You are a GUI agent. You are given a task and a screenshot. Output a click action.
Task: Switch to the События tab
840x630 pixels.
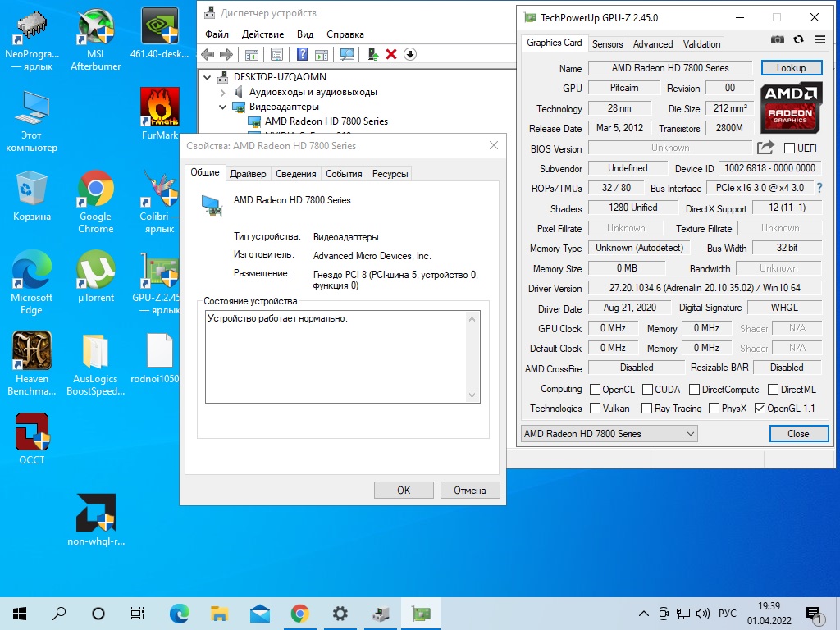pos(344,174)
